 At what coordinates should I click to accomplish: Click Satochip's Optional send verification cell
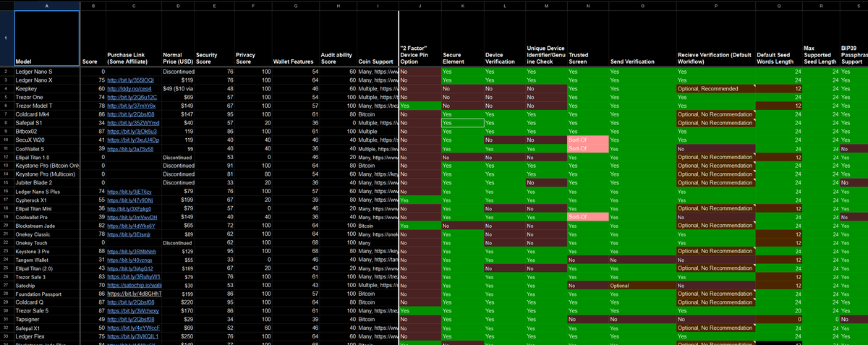642,286
